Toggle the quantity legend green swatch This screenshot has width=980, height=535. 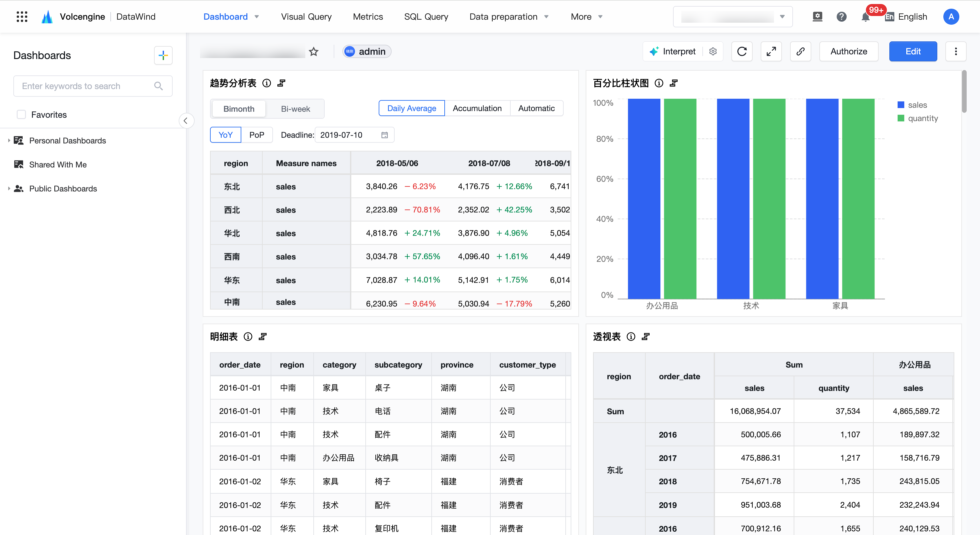pos(900,118)
